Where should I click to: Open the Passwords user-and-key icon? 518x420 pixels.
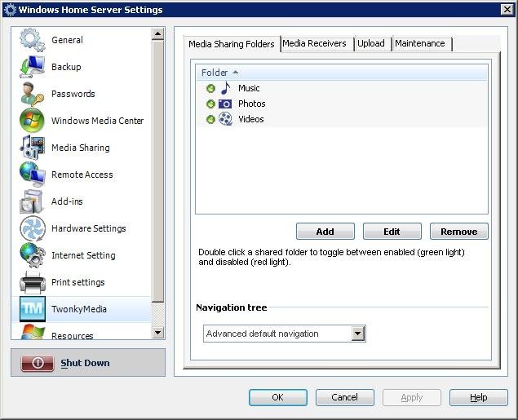point(32,94)
